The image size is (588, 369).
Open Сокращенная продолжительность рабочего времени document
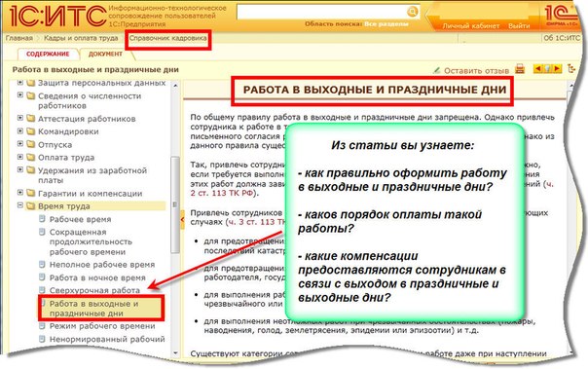pyautogui.click(x=91, y=241)
